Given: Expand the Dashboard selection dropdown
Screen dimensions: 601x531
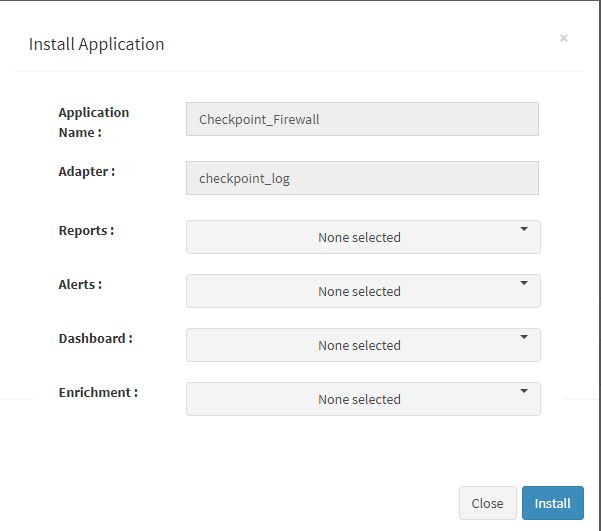Looking at the screenshot, I should (363, 345).
